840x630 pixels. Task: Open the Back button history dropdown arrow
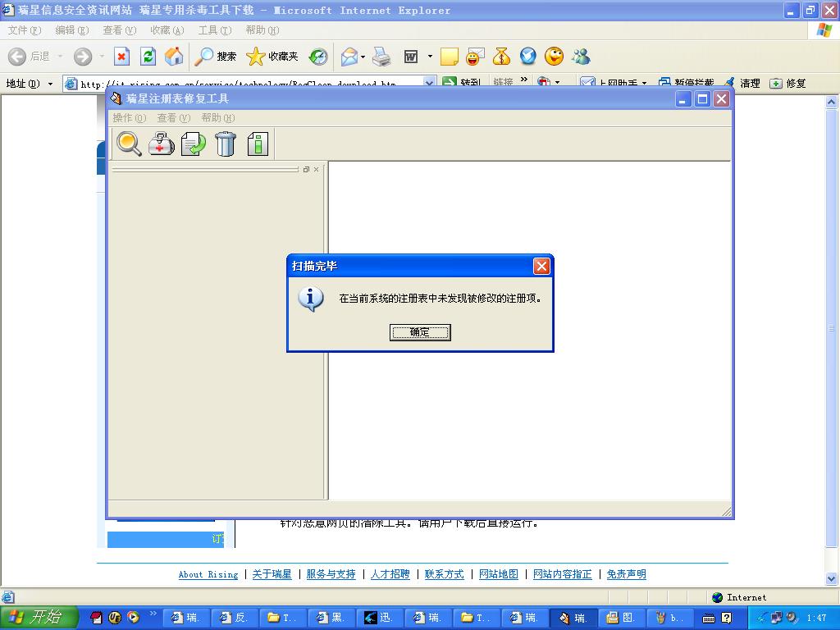coord(60,57)
